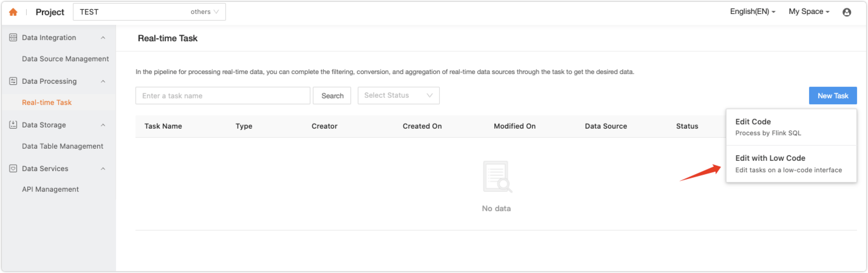Select the Data Services sidebar icon
Image resolution: width=868 pixels, height=273 pixels.
tap(13, 168)
